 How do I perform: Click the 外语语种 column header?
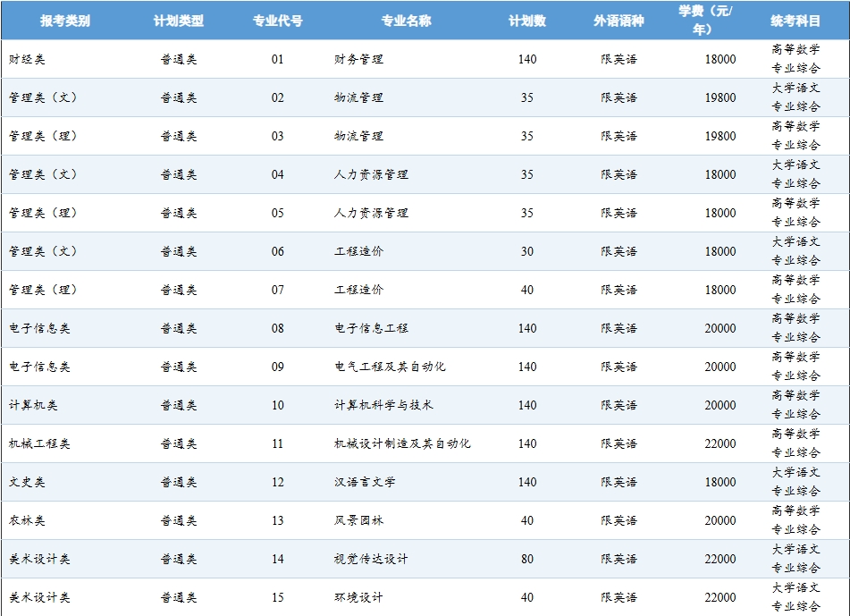(x=619, y=21)
